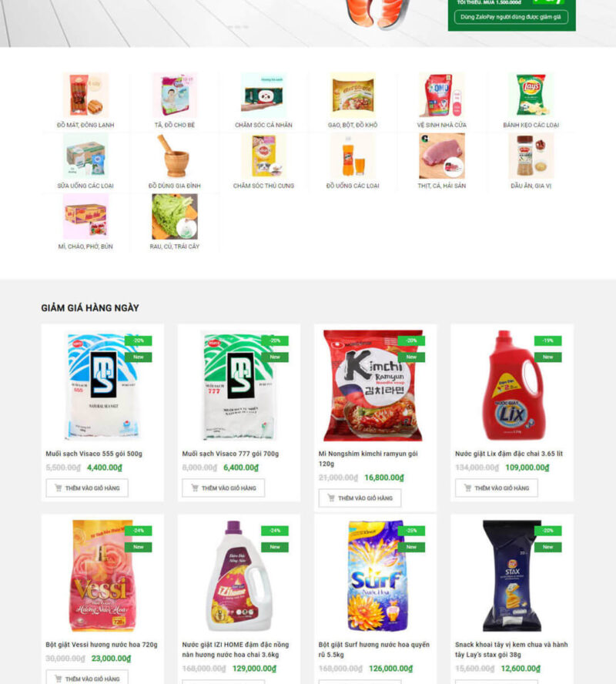Add Mì Nongshim kimchi ramyun to cart
The image size is (616, 684).
[360, 498]
